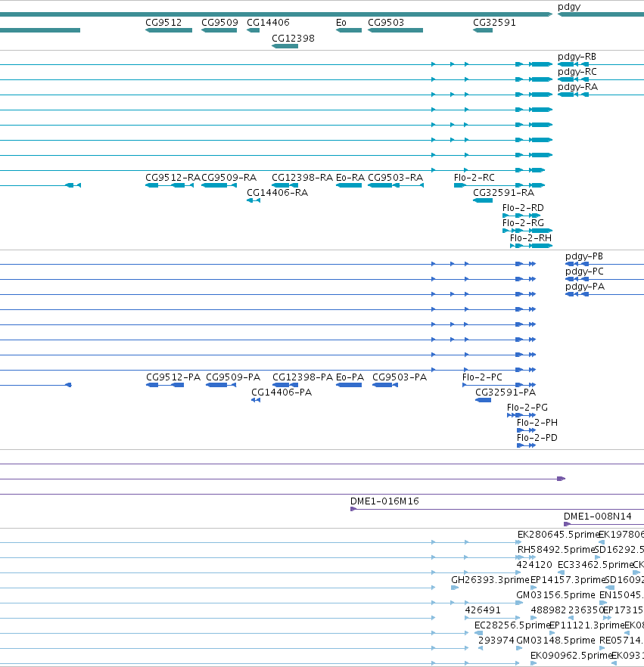Screen dimensions: 644x667
Task: Open the pdgy-PB protein feature
Action: [x=605, y=264]
